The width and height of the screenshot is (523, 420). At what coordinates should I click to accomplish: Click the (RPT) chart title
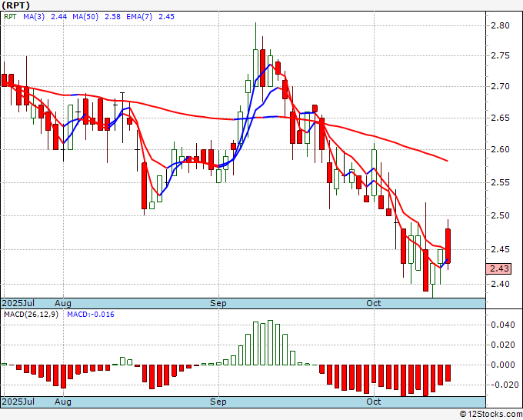pyautogui.click(x=15, y=5)
